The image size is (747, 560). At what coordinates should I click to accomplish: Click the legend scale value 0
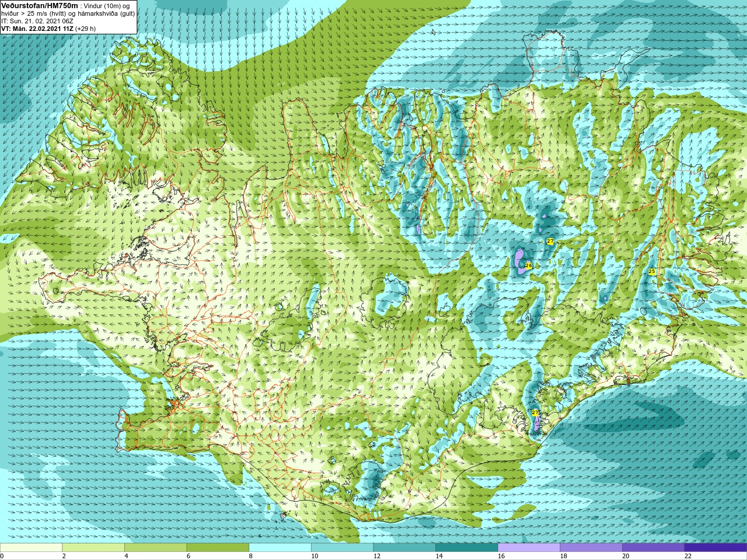point(2,556)
